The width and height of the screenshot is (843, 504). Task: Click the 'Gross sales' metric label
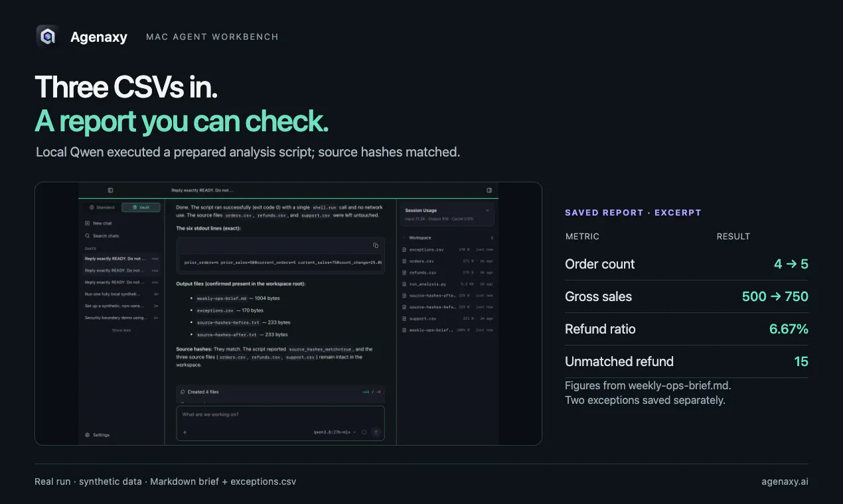(598, 296)
